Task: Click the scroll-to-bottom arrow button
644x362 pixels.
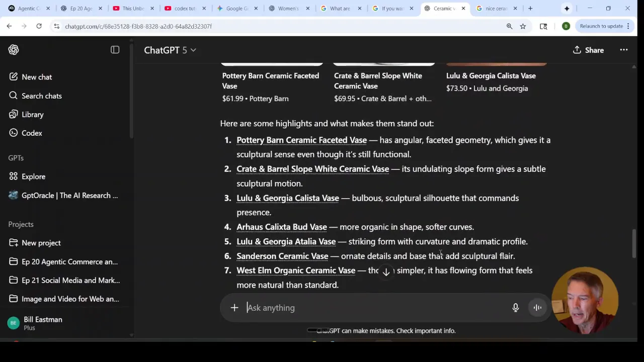Action: pos(386,272)
